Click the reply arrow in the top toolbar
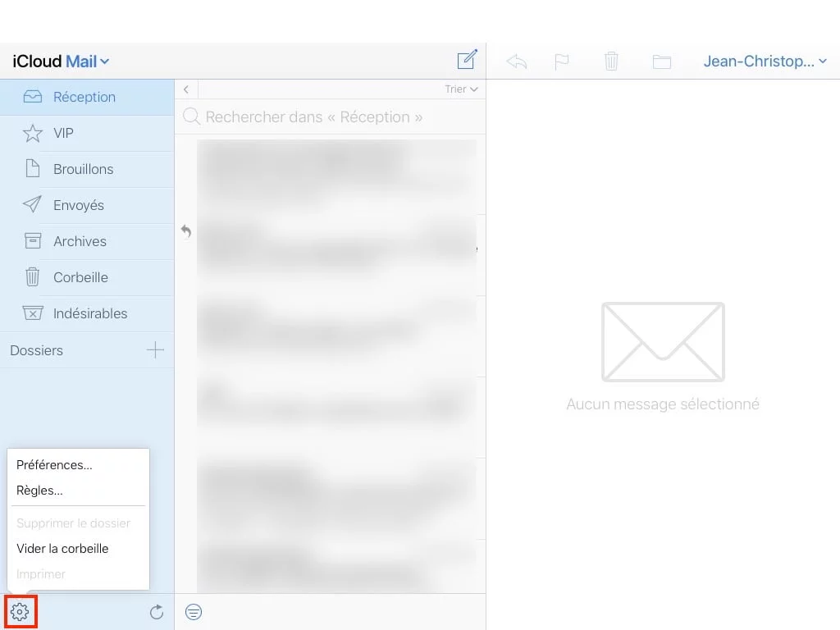 tap(517, 60)
